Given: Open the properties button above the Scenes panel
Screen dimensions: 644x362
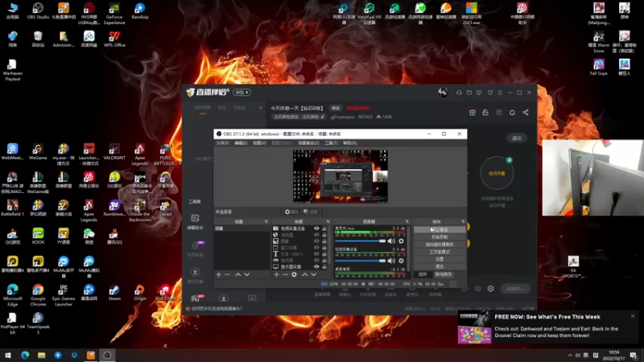Looking at the screenshot, I should click(x=291, y=212).
